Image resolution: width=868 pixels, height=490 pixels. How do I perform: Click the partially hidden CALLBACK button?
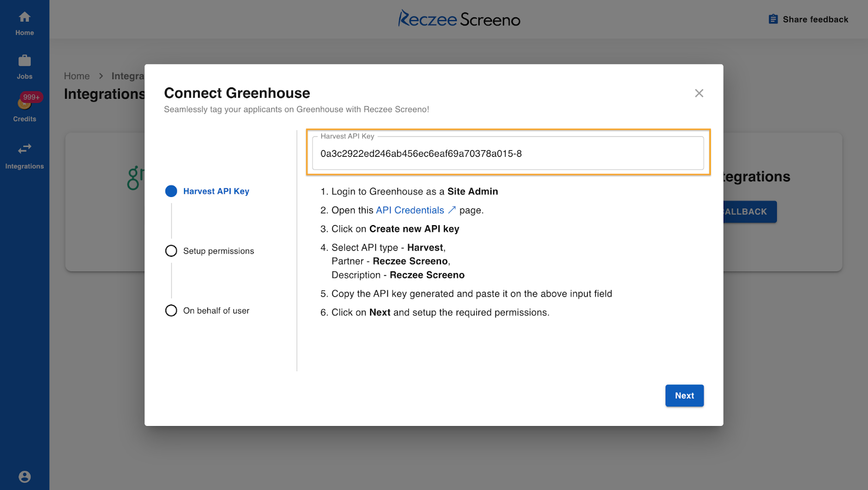click(x=750, y=212)
